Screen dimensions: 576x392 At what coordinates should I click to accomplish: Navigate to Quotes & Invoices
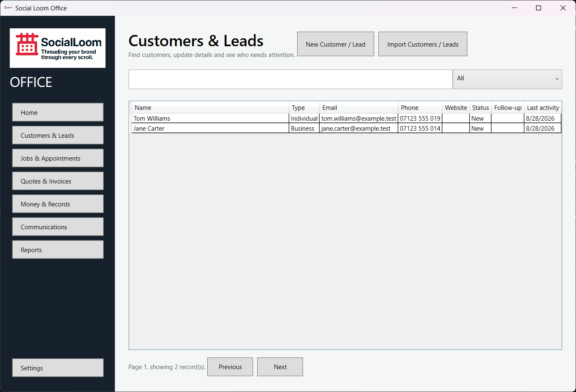tap(58, 181)
